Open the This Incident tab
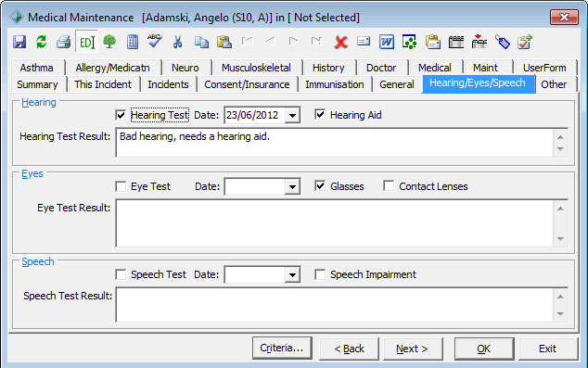 [103, 84]
